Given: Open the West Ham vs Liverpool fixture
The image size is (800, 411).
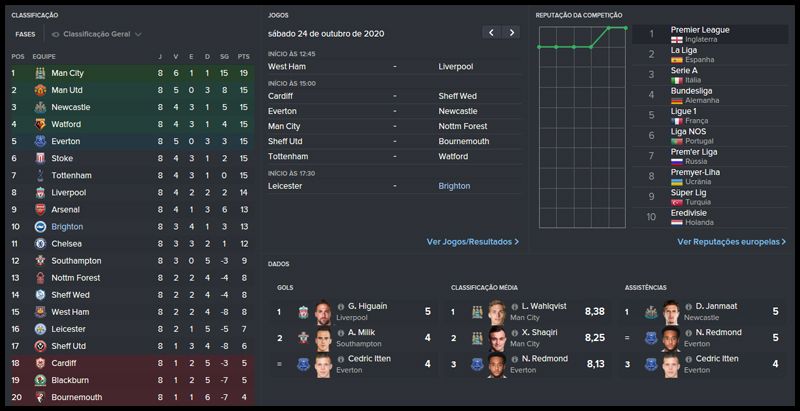Looking at the screenshot, I should (394, 66).
